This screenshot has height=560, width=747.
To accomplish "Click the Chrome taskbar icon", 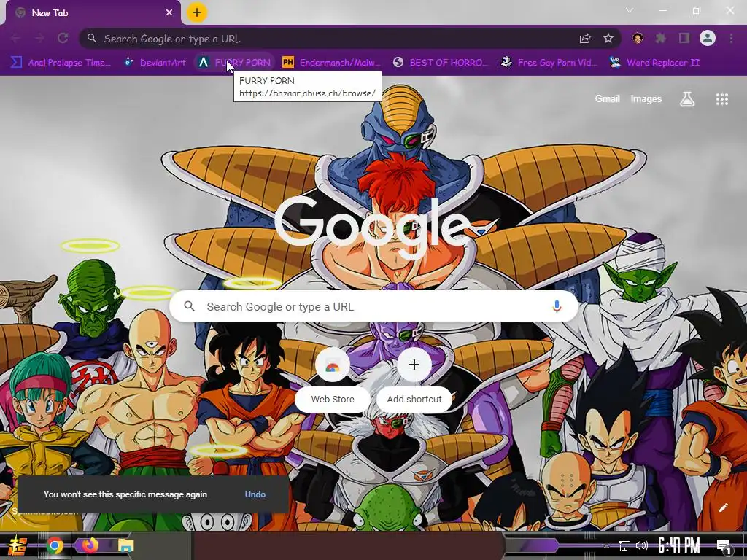I will click(54, 545).
